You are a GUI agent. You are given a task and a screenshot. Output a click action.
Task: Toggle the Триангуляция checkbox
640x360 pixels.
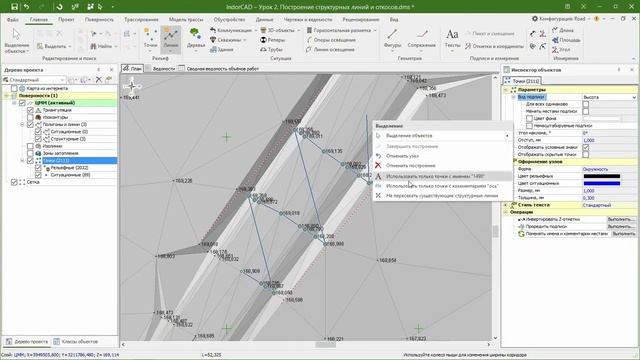[30, 110]
